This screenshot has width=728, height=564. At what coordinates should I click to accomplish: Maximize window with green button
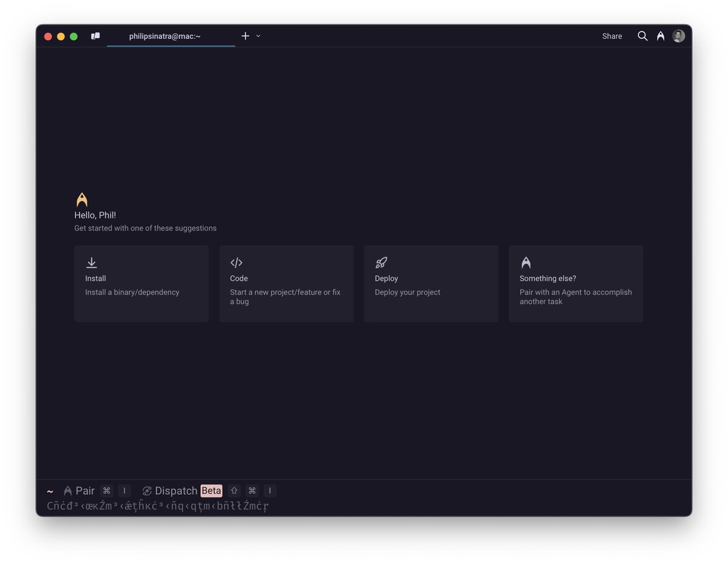point(73,36)
